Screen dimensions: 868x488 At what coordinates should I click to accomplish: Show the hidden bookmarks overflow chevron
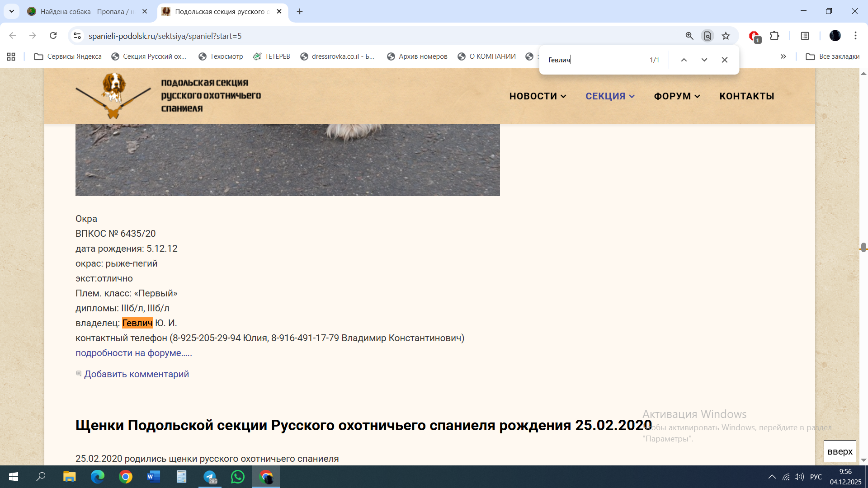[783, 56]
